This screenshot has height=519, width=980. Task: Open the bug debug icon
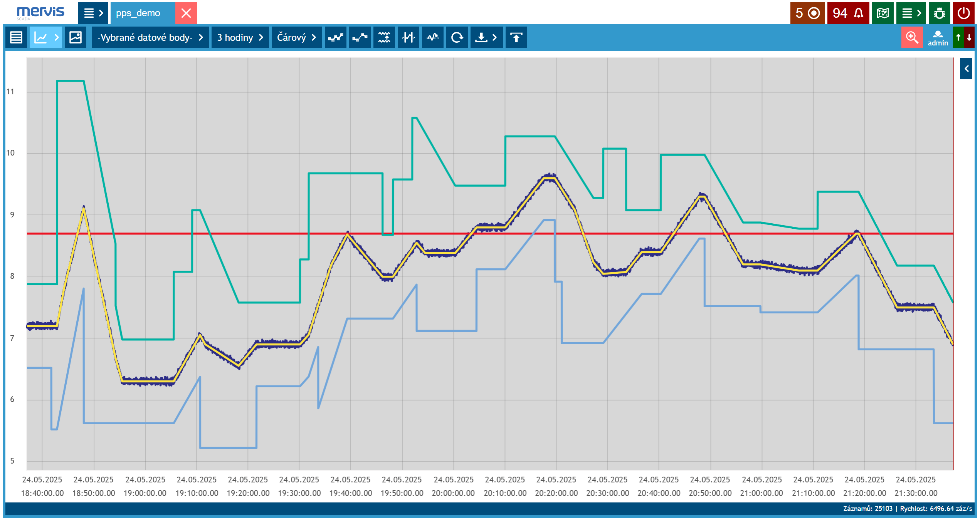tap(939, 13)
